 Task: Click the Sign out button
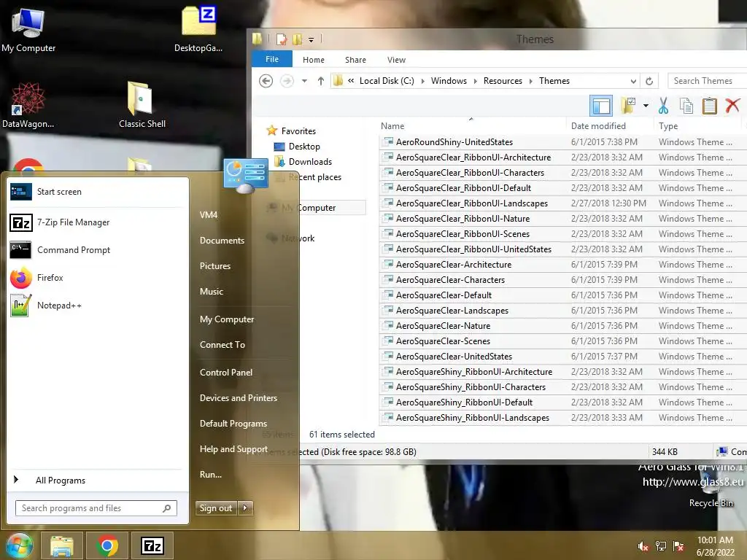coord(216,508)
